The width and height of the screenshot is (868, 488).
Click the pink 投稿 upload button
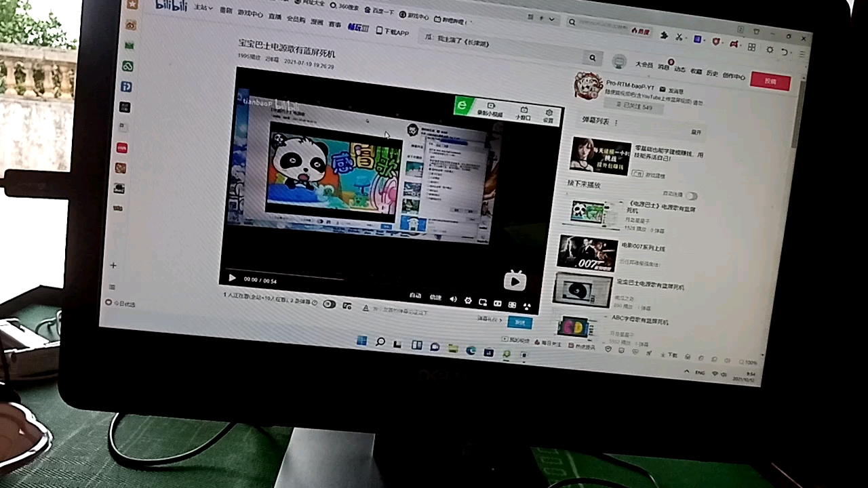[770, 81]
